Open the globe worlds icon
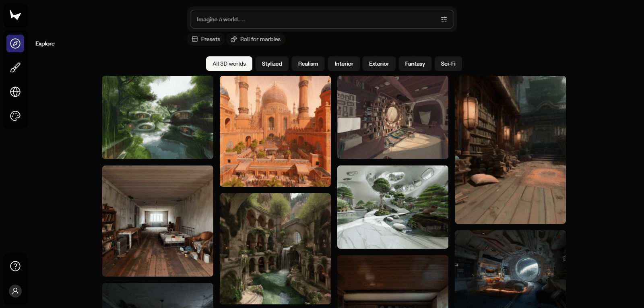Viewport: 644px width, 308px height. click(x=15, y=92)
